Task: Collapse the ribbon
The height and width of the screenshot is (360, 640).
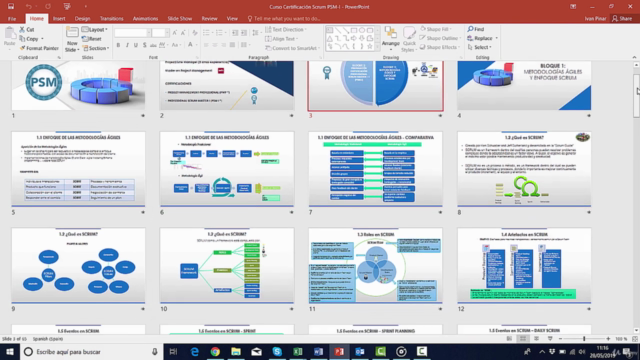Action: (x=634, y=57)
